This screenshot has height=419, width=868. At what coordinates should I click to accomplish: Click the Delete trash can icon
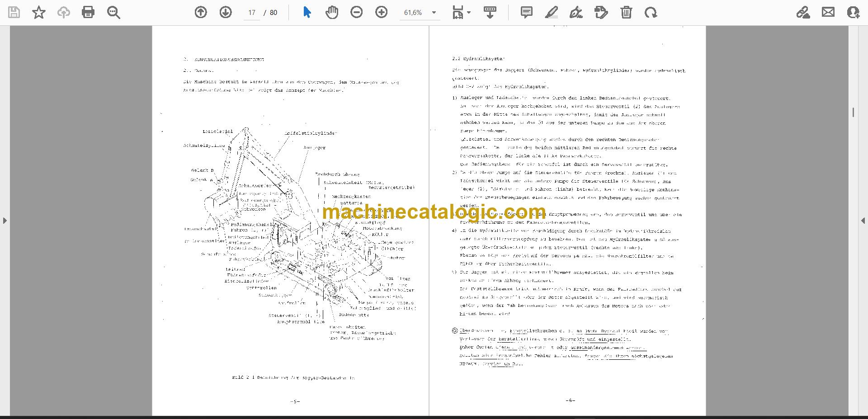(626, 12)
